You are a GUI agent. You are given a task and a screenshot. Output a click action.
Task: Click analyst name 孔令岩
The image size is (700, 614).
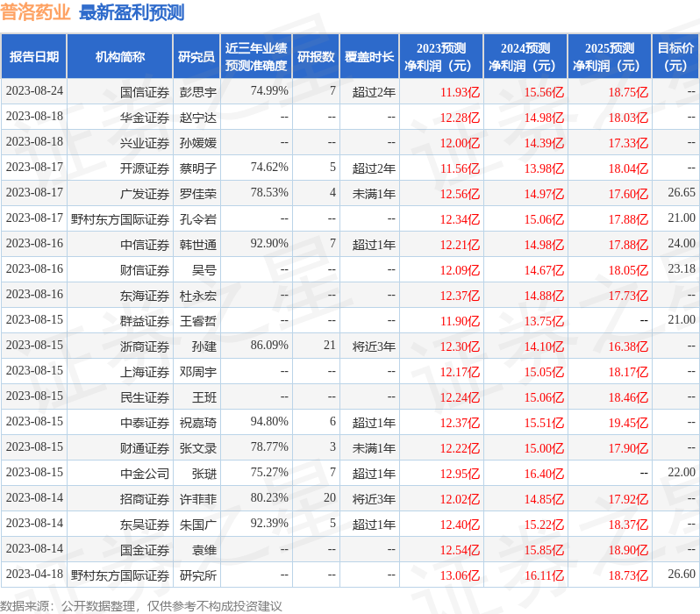(x=197, y=219)
